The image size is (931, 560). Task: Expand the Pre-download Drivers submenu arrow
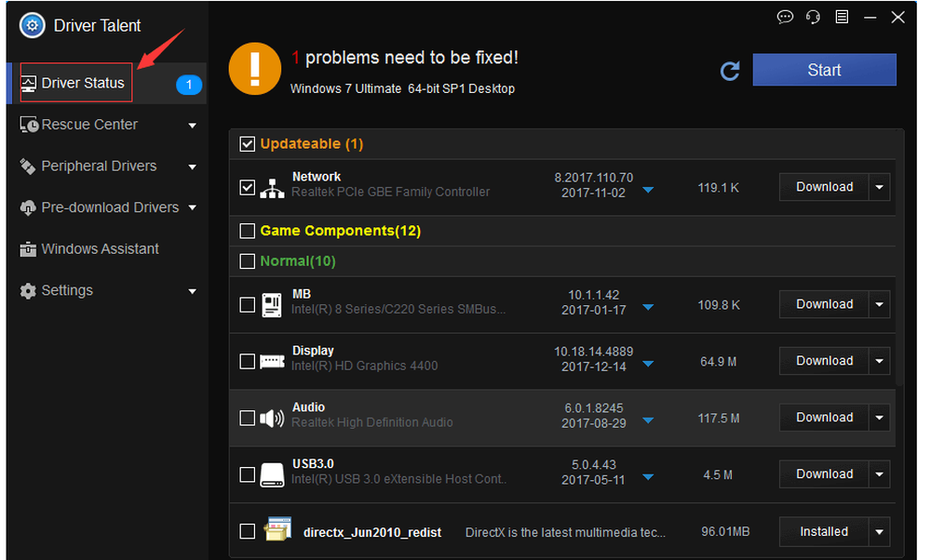coord(193,207)
